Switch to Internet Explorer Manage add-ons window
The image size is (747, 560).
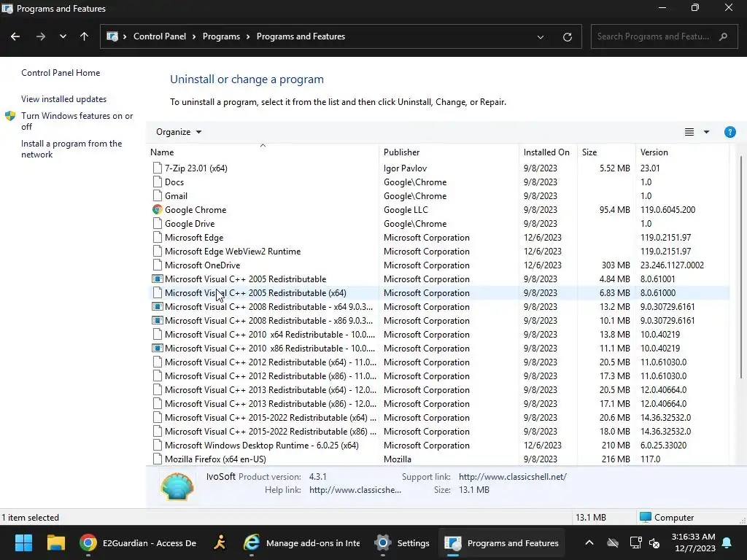[x=301, y=542]
